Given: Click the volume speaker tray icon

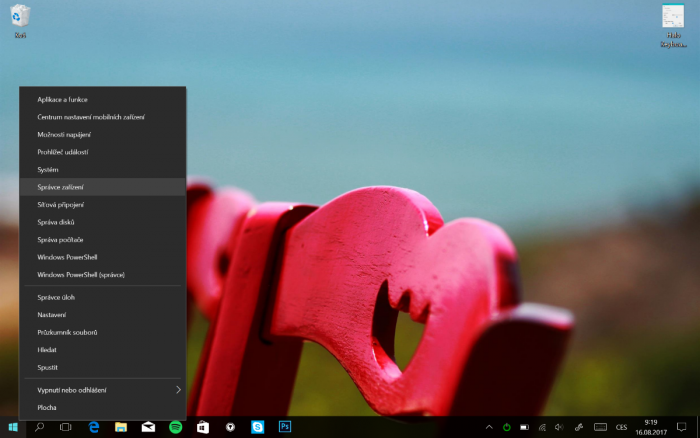Looking at the screenshot, I should click(x=560, y=427).
